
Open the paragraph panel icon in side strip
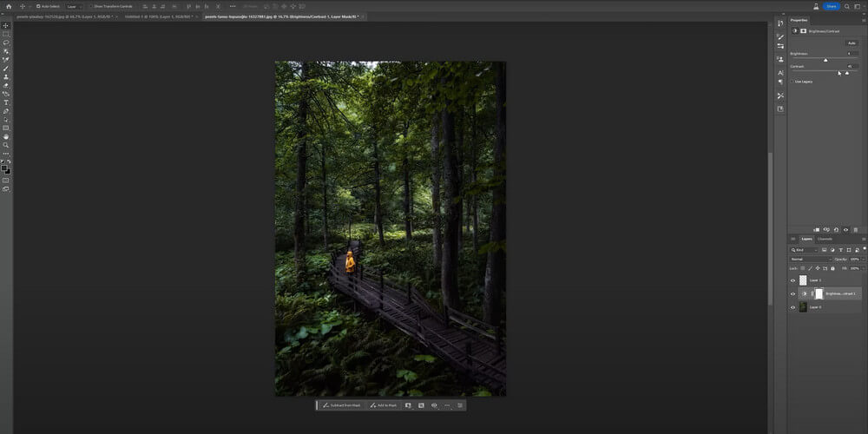(x=780, y=82)
